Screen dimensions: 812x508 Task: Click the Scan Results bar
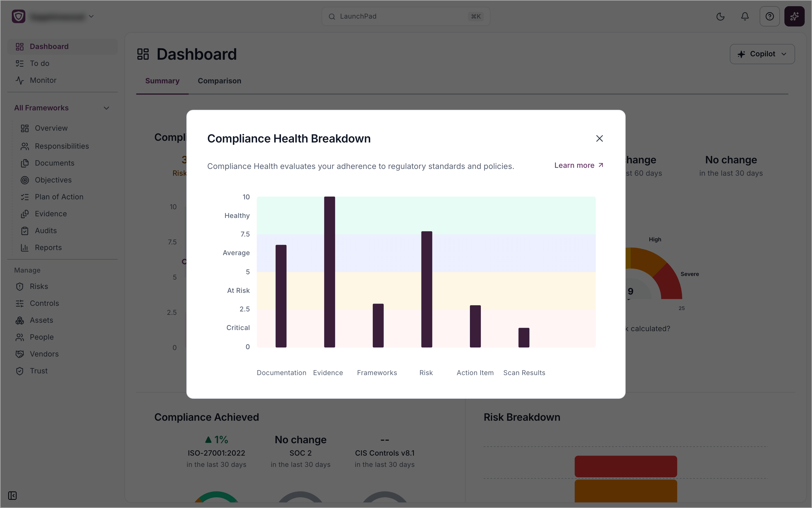click(x=524, y=337)
